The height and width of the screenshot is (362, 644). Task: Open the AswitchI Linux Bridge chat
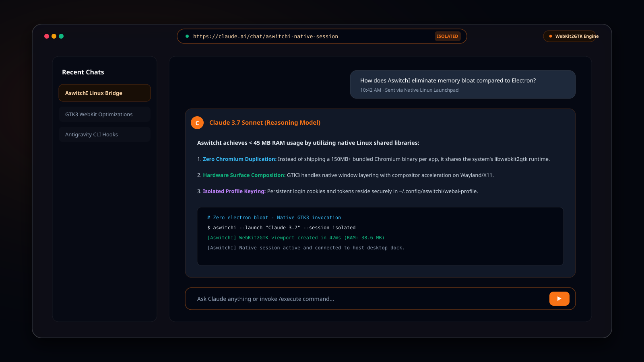point(105,93)
